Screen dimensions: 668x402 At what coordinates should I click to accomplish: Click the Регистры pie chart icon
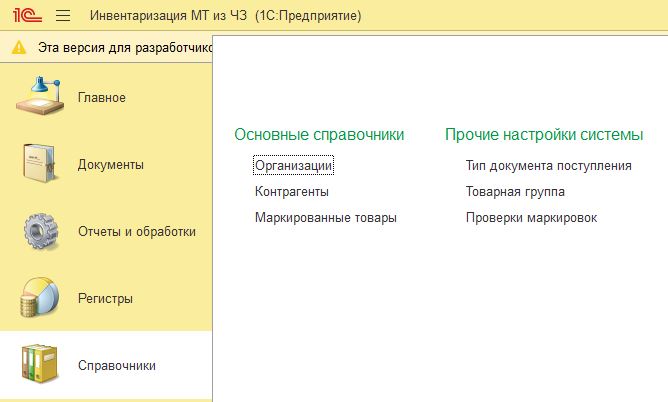click(x=40, y=298)
